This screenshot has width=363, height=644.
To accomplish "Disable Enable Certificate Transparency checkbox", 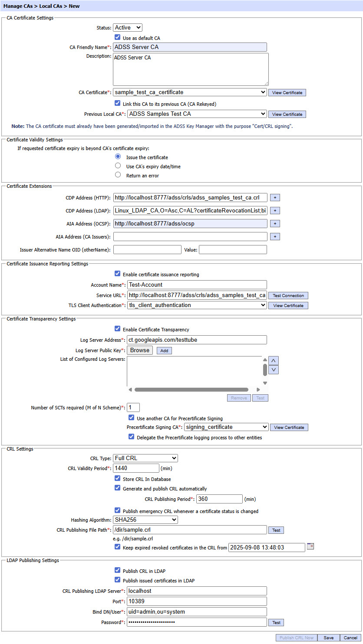I will pos(117,329).
